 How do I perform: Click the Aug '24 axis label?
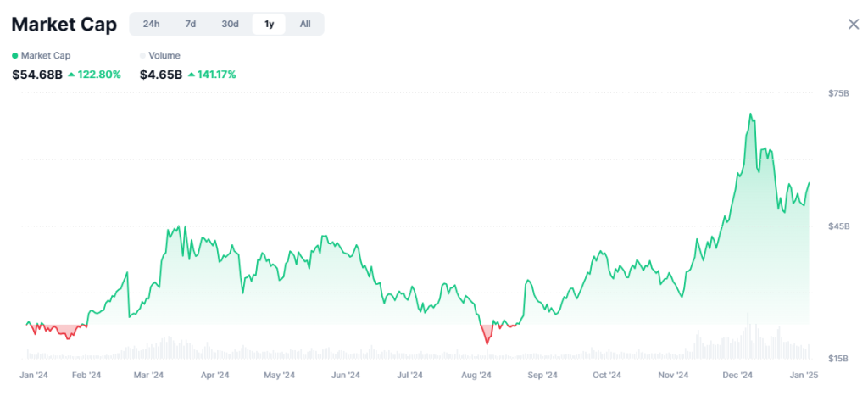[476, 375]
